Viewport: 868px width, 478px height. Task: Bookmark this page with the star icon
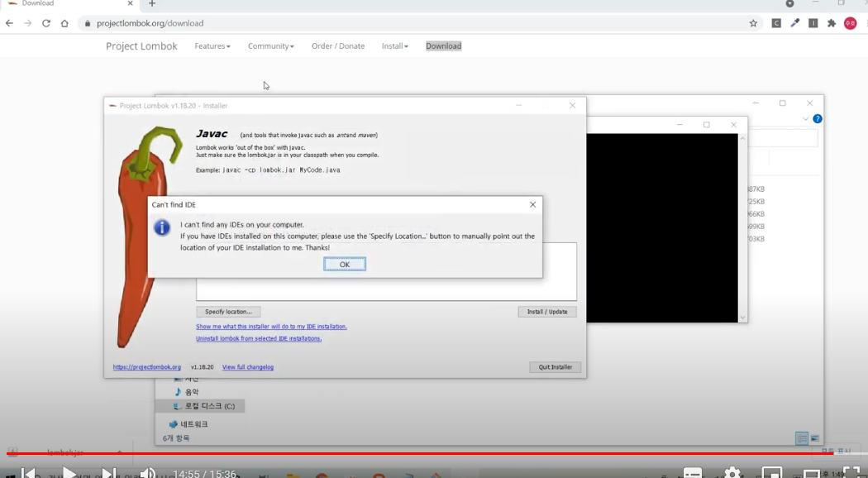point(753,23)
